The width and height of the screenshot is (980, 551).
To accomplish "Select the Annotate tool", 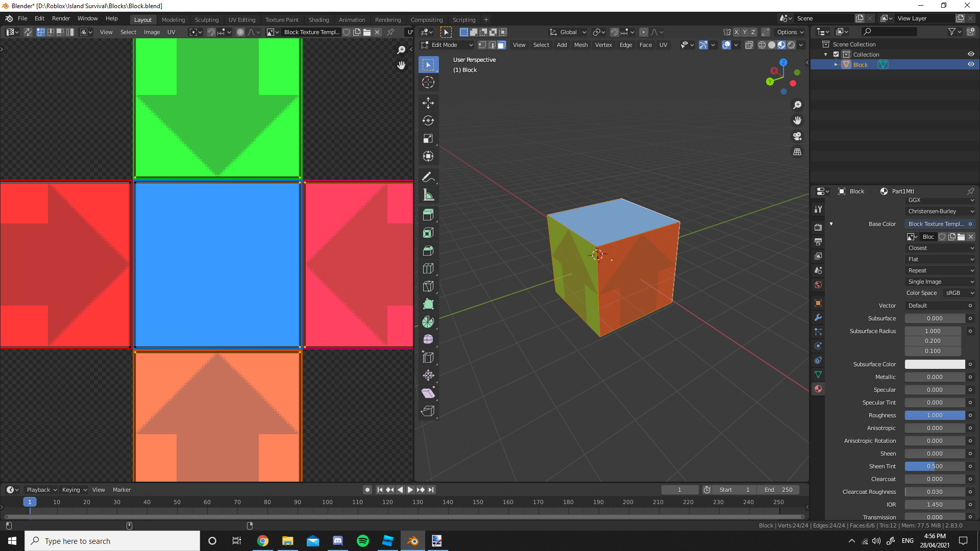I will (428, 177).
